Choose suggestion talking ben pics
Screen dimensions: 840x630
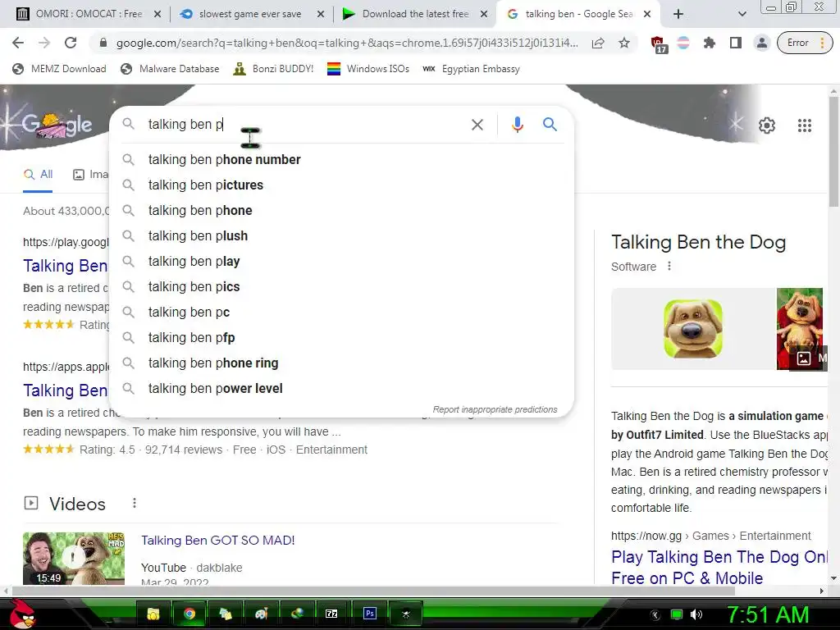point(341,286)
